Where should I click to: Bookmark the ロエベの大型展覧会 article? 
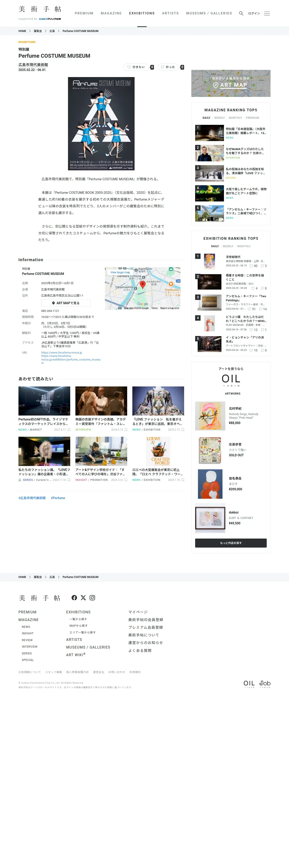183,480
